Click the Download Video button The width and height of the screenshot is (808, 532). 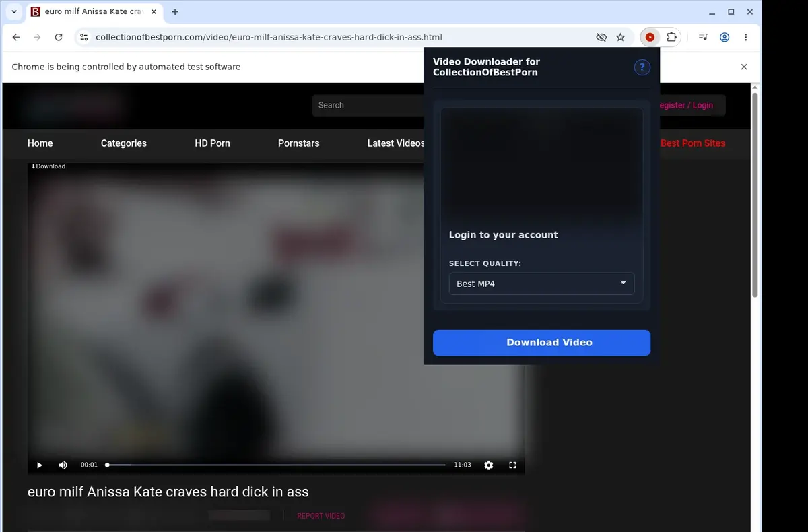point(541,343)
